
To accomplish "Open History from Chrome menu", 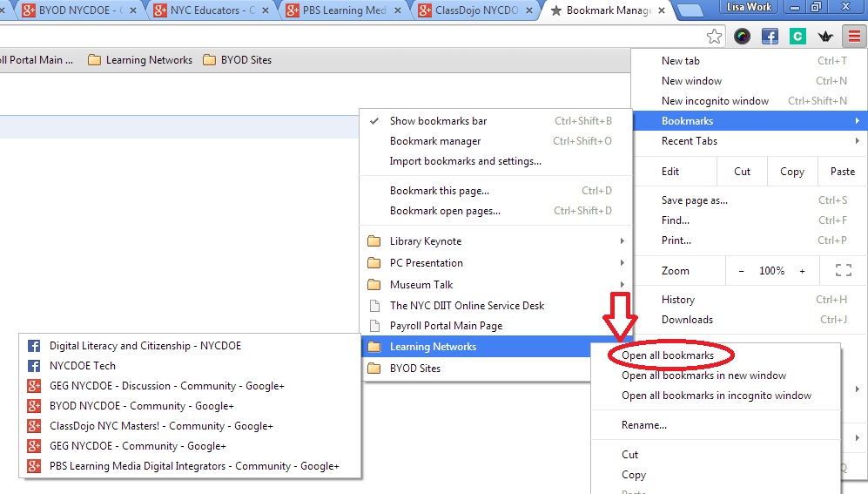I will [x=750, y=300].
